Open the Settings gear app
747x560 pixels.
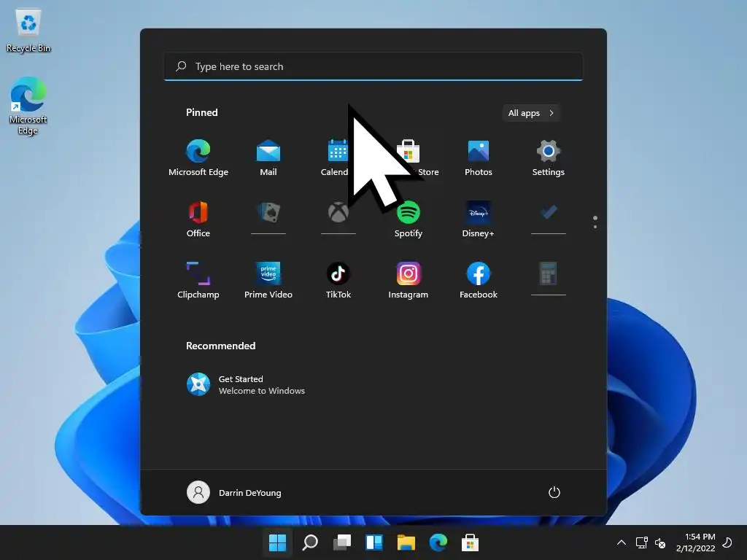[549, 158]
